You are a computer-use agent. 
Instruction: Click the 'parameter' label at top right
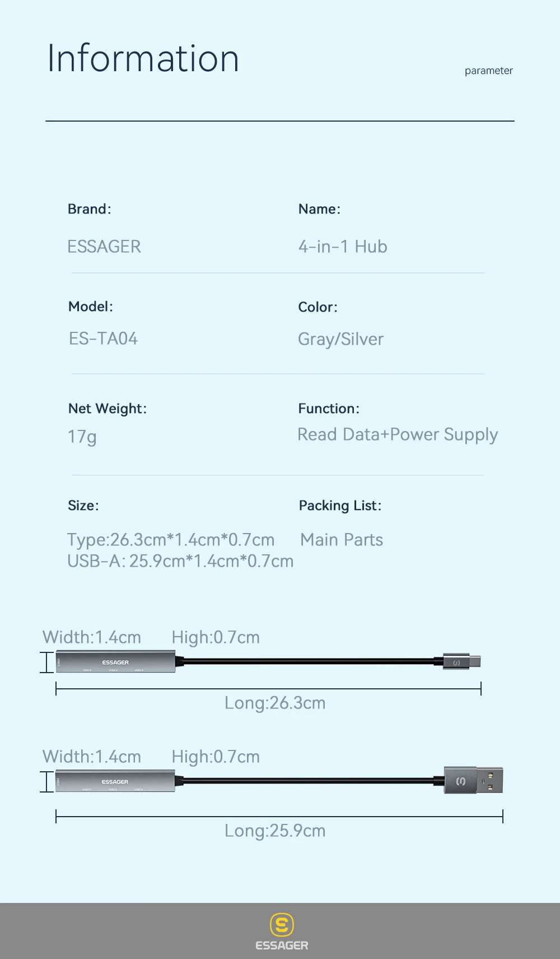(x=488, y=71)
